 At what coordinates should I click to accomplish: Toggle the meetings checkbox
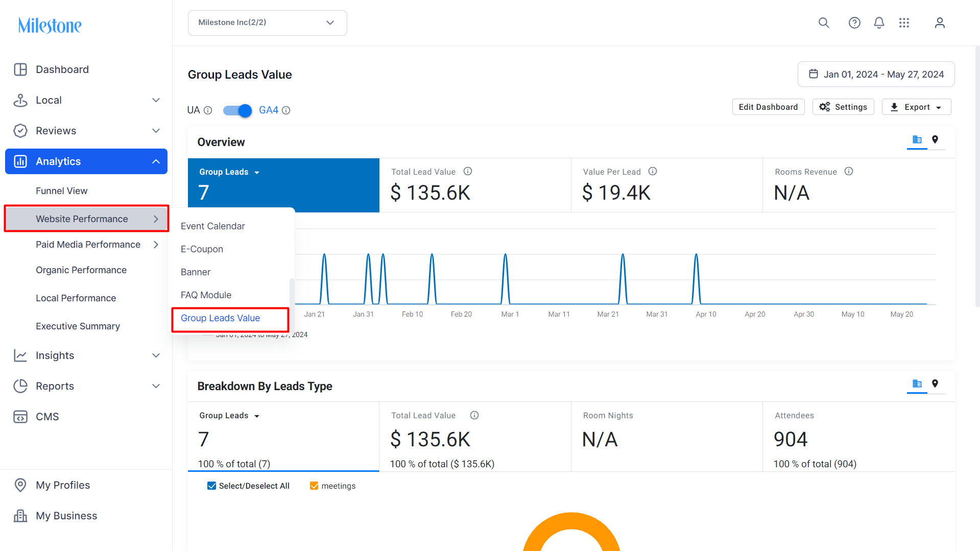click(x=314, y=486)
